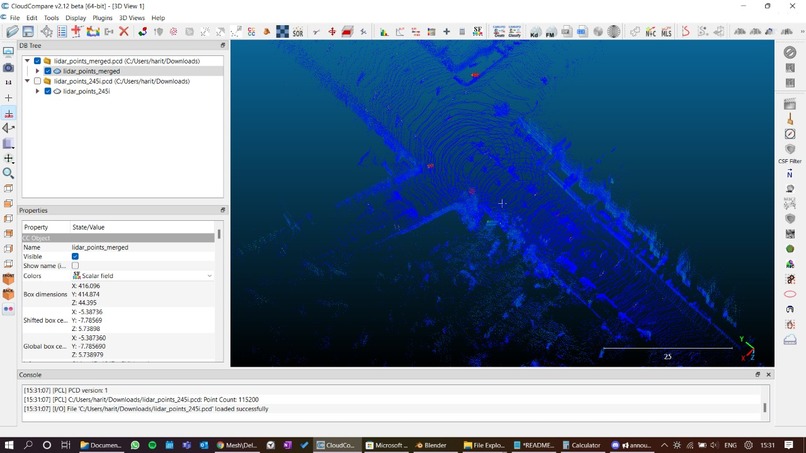Float the DB Tree panel button
The width and height of the screenshot is (806, 453).
pyautogui.click(x=223, y=45)
